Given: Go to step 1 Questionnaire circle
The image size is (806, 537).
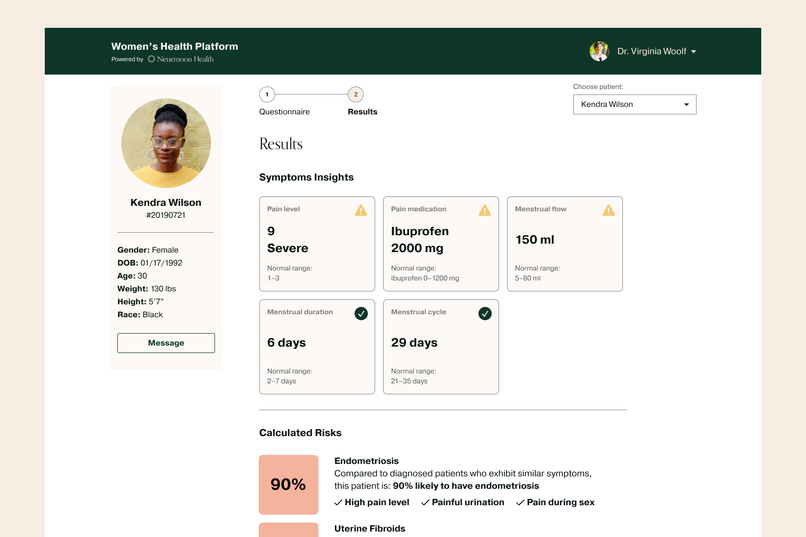Looking at the screenshot, I should point(267,95).
